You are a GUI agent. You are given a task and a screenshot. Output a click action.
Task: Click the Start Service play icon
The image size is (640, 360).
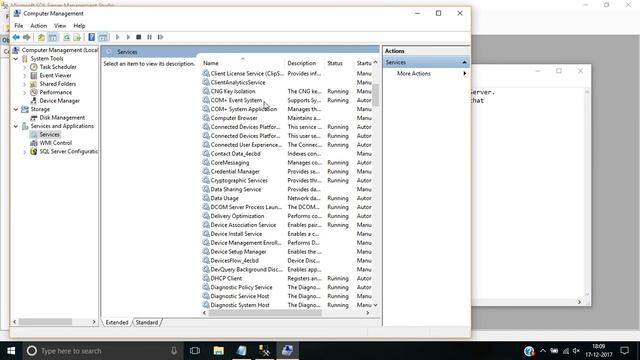118,37
